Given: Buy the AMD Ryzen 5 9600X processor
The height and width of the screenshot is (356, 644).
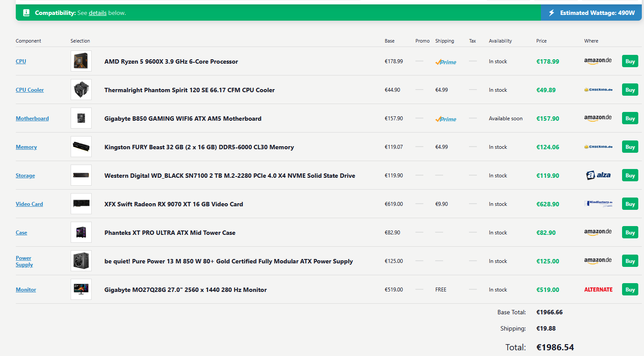Looking at the screenshot, I should point(630,61).
